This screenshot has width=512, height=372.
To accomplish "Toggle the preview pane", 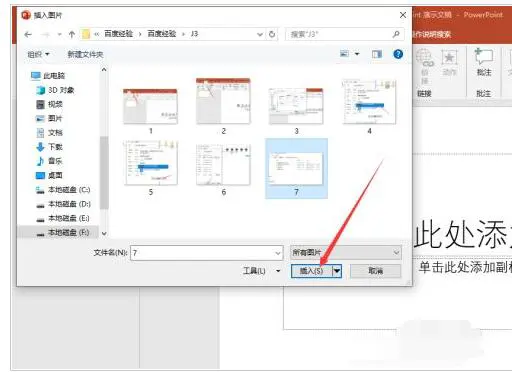I will tap(377, 54).
